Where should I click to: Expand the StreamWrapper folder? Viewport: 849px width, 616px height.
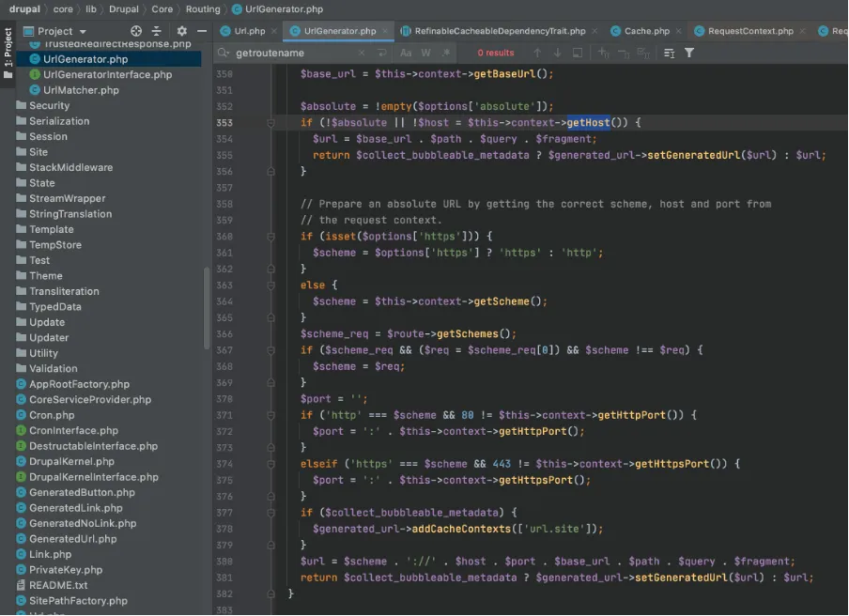pyautogui.click(x=61, y=199)
